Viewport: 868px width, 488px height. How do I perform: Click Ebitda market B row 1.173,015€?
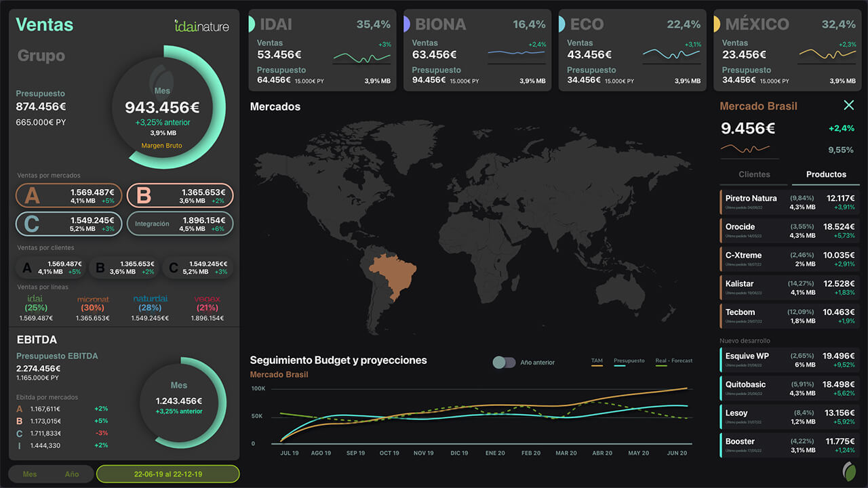pos(62,421)
